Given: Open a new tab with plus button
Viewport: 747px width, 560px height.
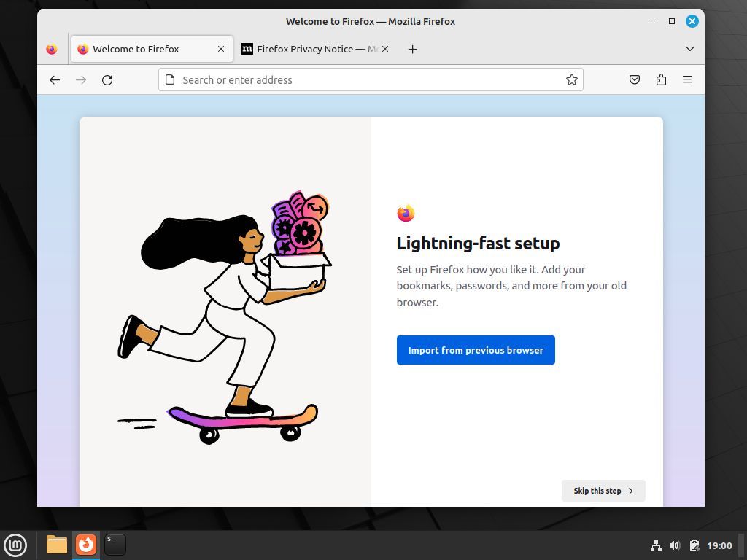Looking at the screenshot, I should (412, 49).
